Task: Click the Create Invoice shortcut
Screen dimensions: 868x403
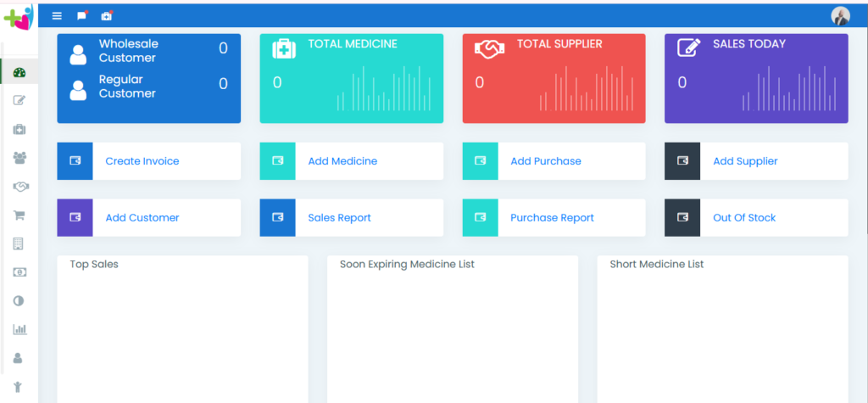Action: point(142,161)
